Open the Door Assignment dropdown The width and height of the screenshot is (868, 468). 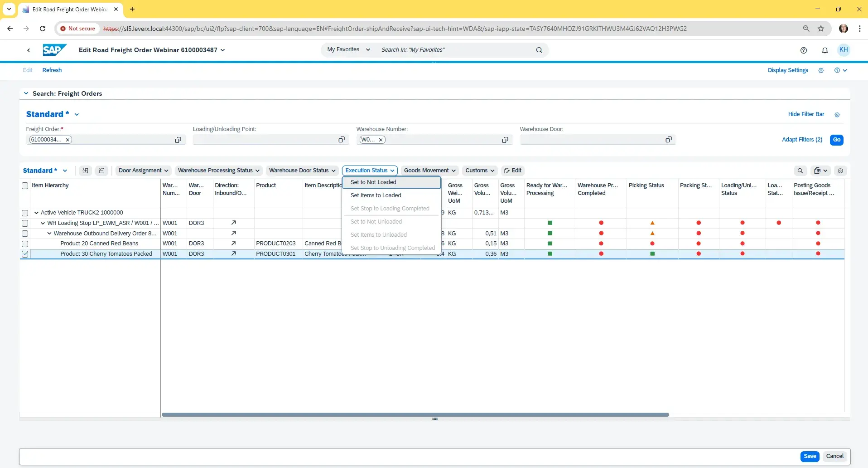click(144, 171)
